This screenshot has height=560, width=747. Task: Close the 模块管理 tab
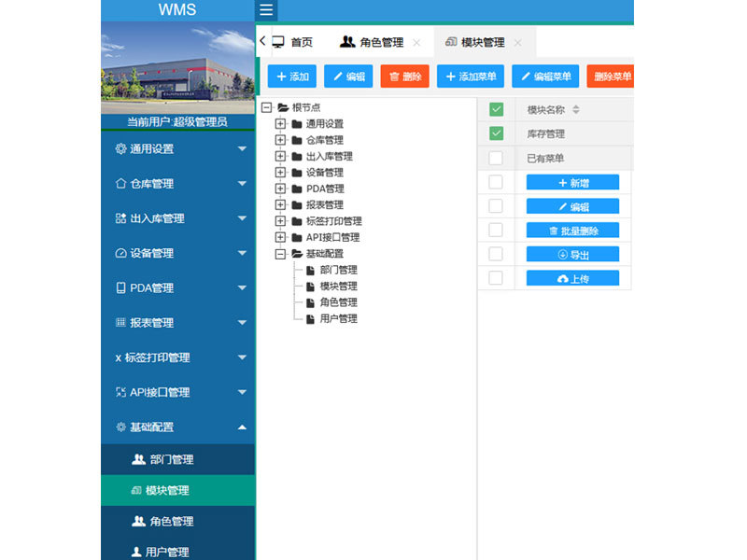coord(518,43)
